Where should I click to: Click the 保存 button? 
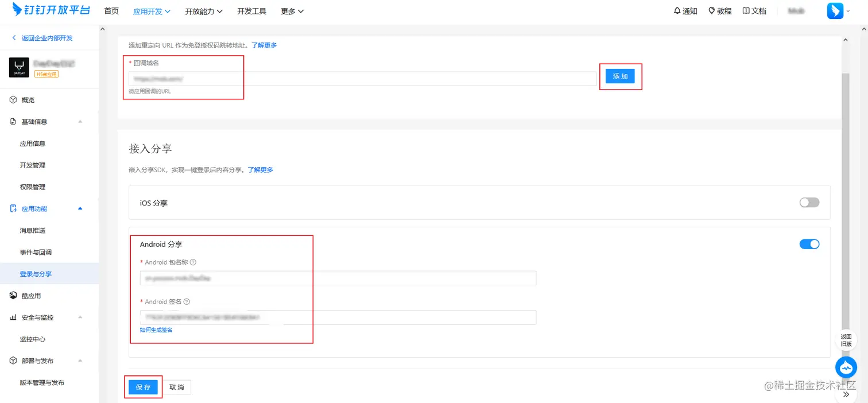pos(143,387)
